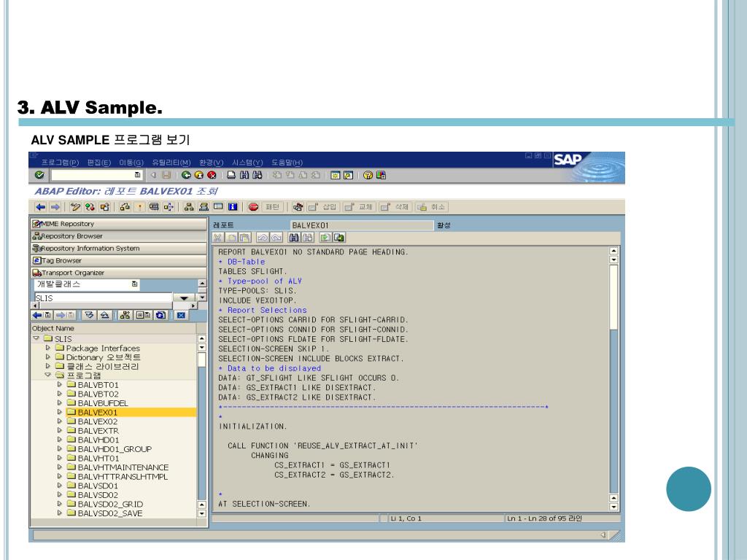This screenshot has width=747, height=560.
Task: Click the red Cancel icon
Action: (212, 175)
